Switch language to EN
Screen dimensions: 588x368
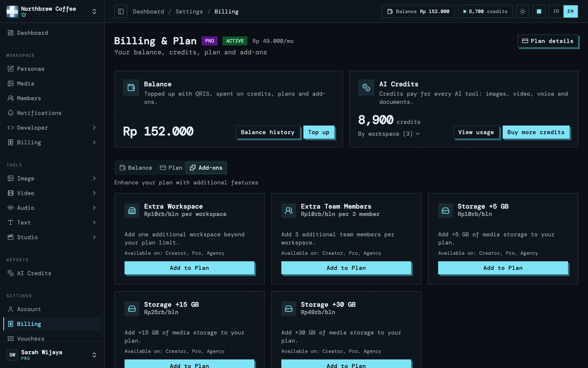(570, 11)
